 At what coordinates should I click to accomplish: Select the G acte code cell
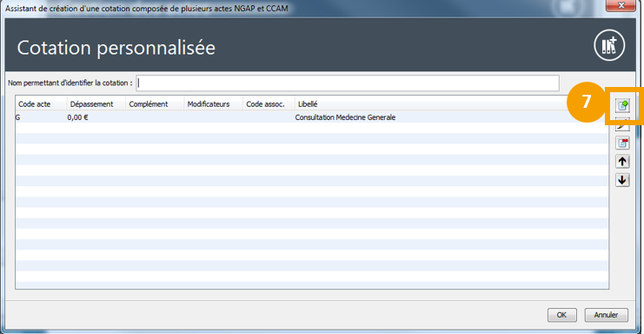tap(17, 117)
